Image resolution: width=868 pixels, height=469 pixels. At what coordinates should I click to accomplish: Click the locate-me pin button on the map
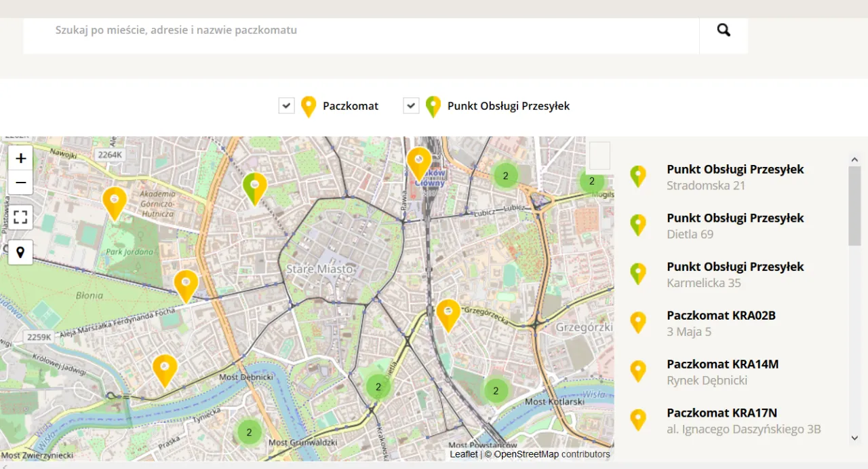20,252
